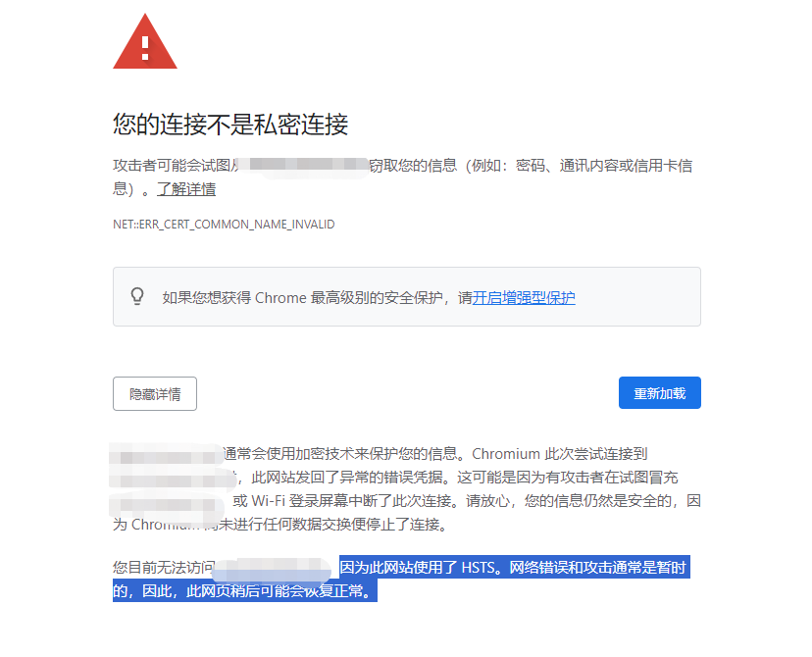Open the 了解详情 link
The width and height of the screenshot is (812, 657).
point(186,189)
